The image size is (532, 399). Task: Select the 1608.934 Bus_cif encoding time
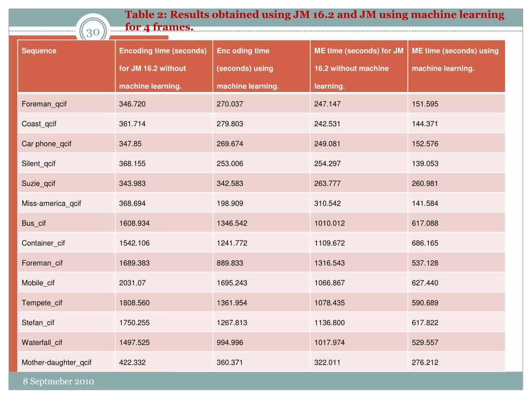[135, 223]
